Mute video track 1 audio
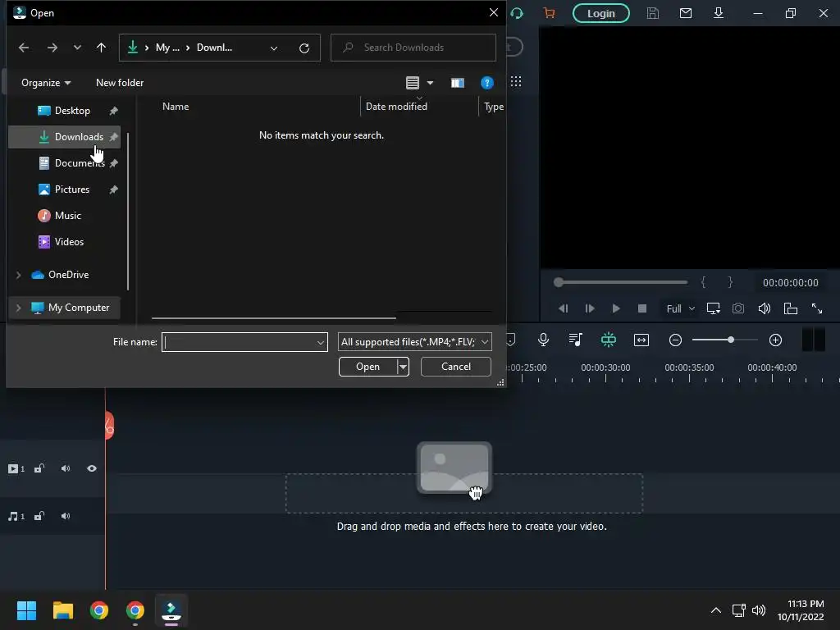 coord(66,468)
